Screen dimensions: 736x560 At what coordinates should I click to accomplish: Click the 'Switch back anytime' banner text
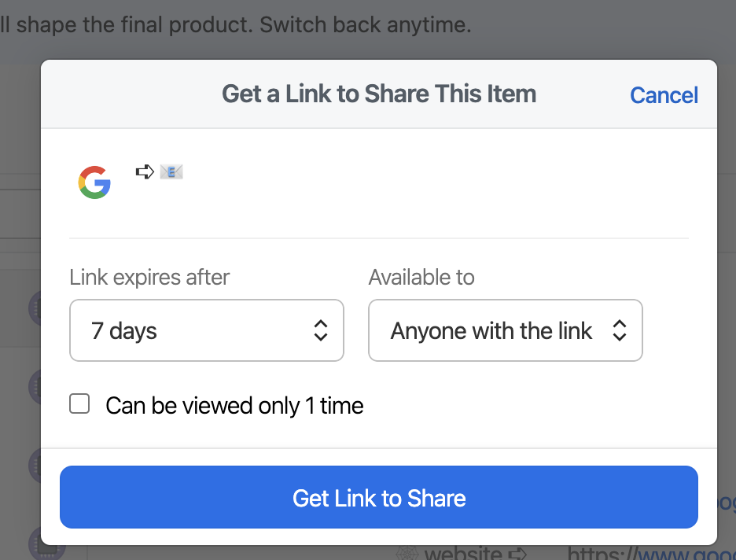click(x=366, y=24)
